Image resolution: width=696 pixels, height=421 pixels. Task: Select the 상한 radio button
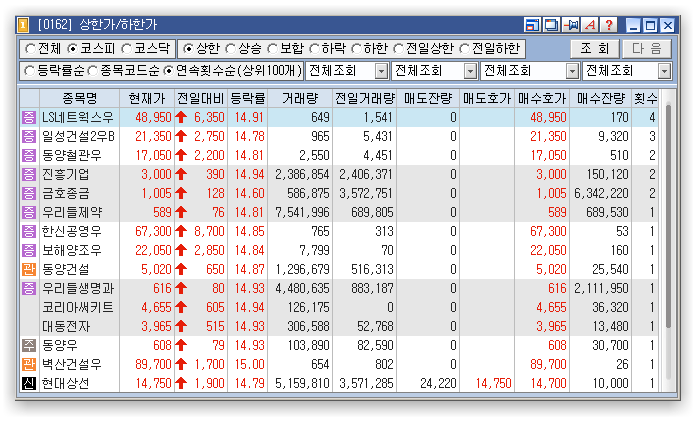(x=188, y=49)
